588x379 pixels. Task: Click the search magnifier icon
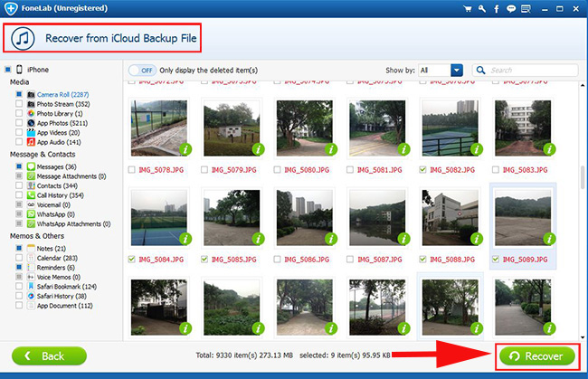tap(480, 71)
